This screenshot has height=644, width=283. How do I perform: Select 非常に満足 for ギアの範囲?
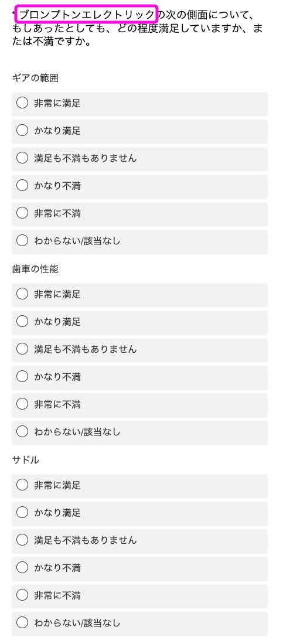pos(139,104)
